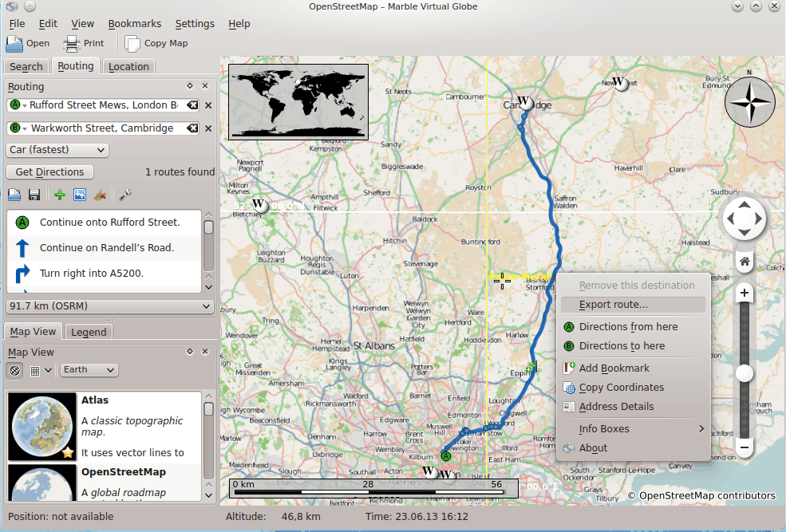Switch to the Search tab
The height and width of the screenshot is (532, 786).
pyautogui.click(x=26, y=67)
